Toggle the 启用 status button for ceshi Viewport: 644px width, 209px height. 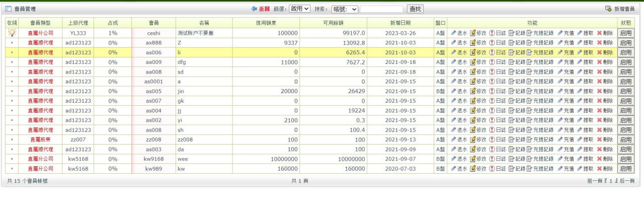pyautogui.click(x=626, y=33)
